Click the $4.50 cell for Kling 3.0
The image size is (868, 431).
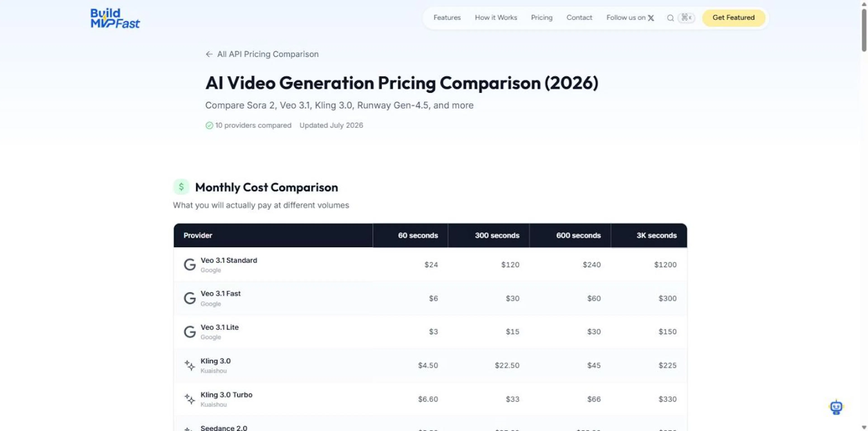click(x=428, y=365)
